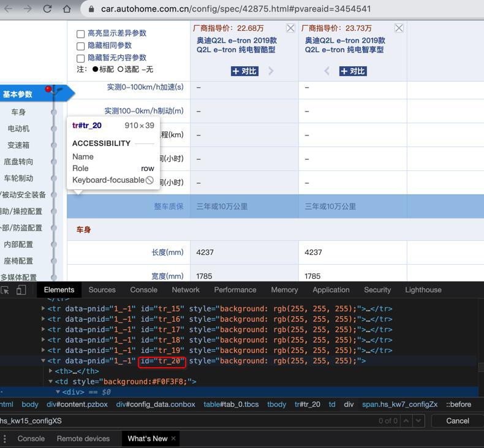
Task: Expand the th element node
Action: (x=51, y=371)
